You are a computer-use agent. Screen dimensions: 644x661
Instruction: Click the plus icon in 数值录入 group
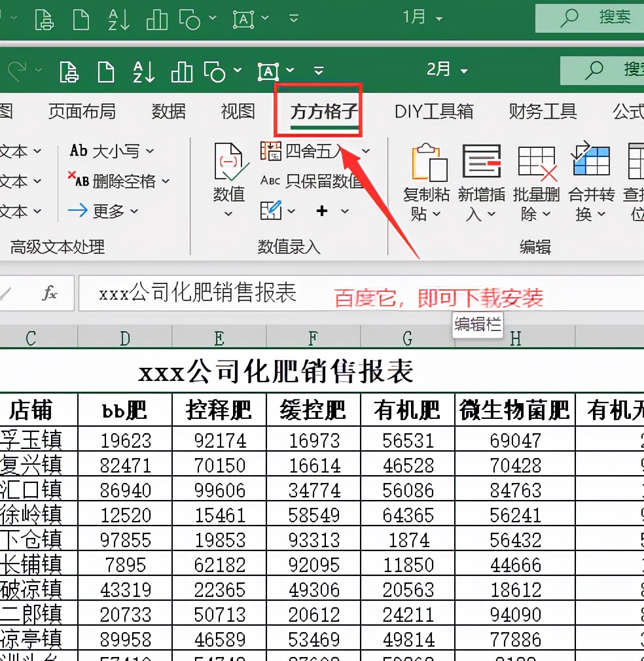[x=321, y=210]
